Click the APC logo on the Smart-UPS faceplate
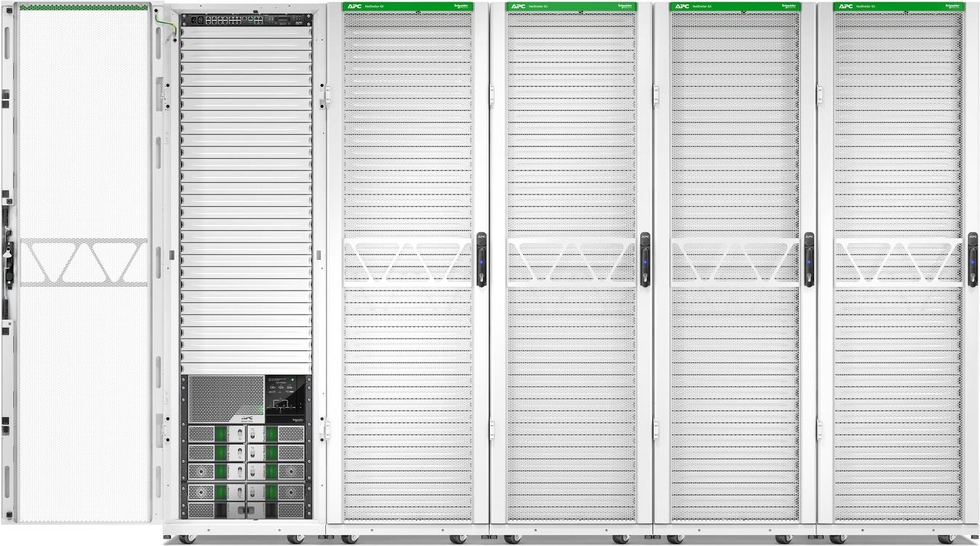The image size is (980, 546). [247, 419]
